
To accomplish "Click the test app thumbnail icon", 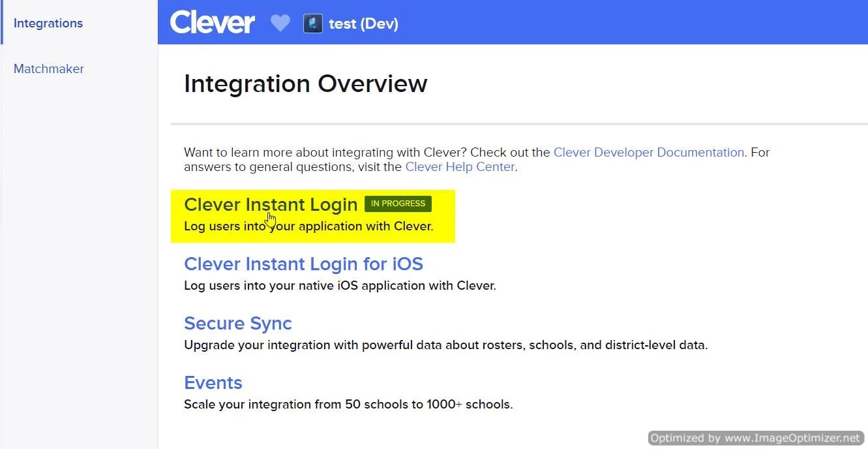I will click(x=313, y=24).
